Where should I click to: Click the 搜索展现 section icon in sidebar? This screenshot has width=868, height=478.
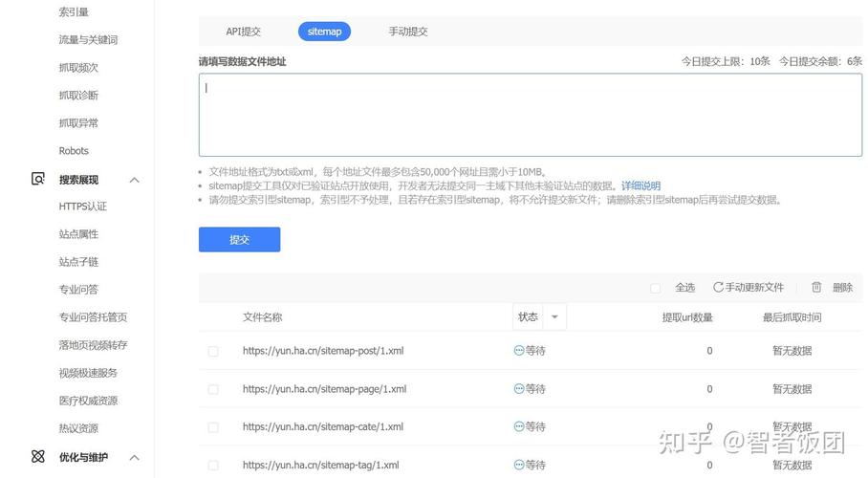[x=38, y=179]
